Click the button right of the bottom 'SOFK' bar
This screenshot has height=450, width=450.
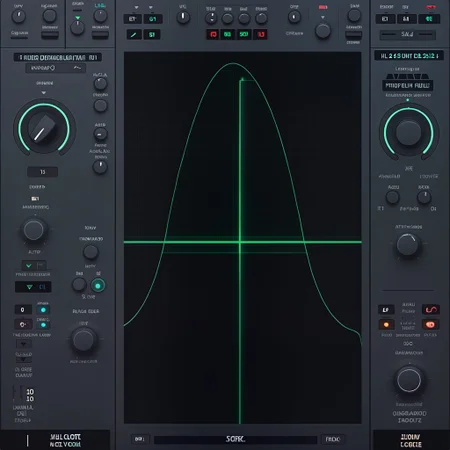[x=333, y=439]
